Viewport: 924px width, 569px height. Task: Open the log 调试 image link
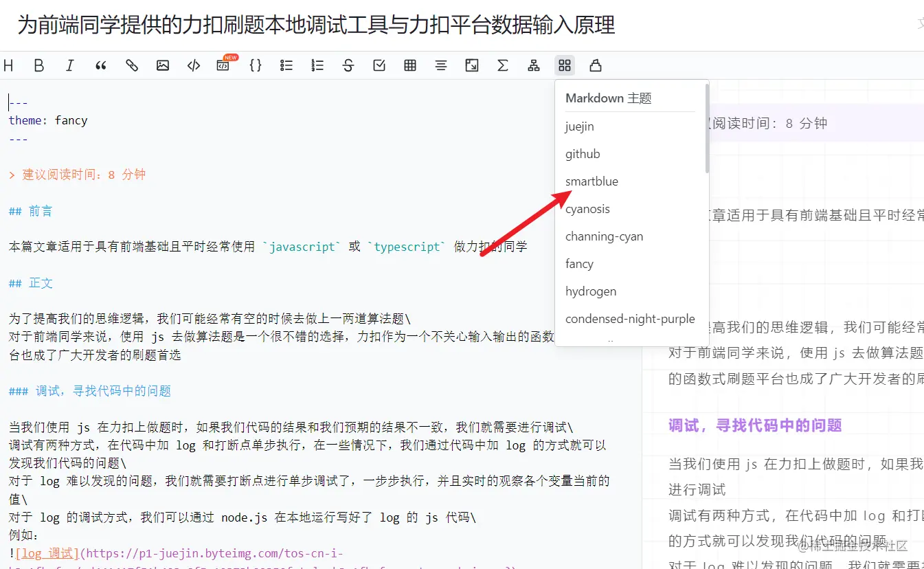tap(47, 553)
